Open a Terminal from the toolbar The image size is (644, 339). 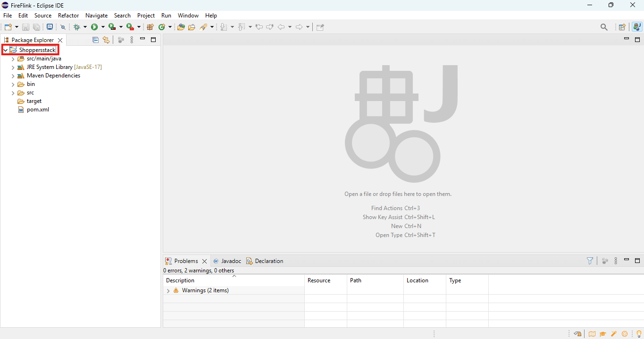tap(50, 27)
